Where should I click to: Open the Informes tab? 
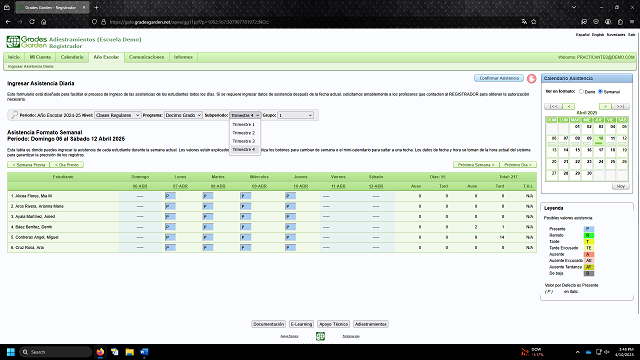[183, 57]
